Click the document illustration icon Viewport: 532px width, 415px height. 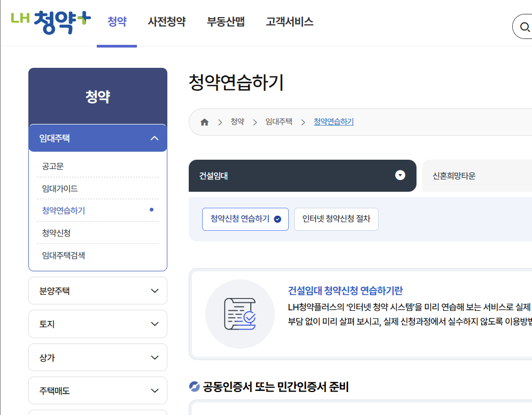click(240, 314)
